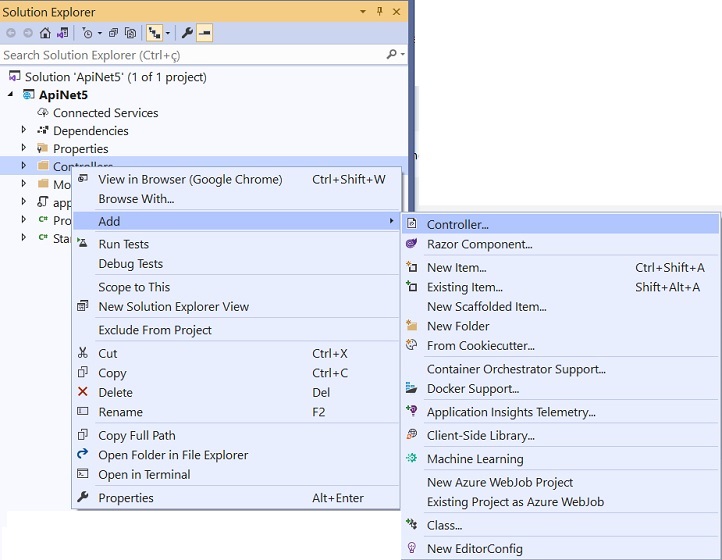Click the Open Folder in File Explorer arrow icon

(83, 454)
